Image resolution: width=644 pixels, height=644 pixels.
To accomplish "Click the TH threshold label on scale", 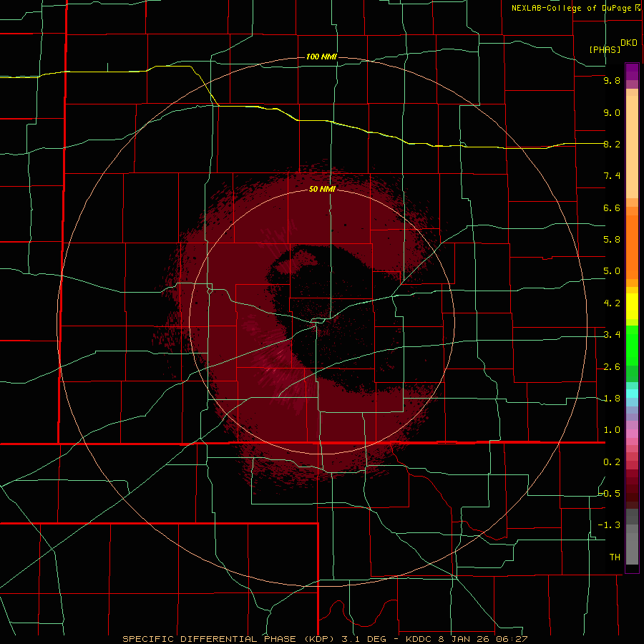I will (615, 557).
